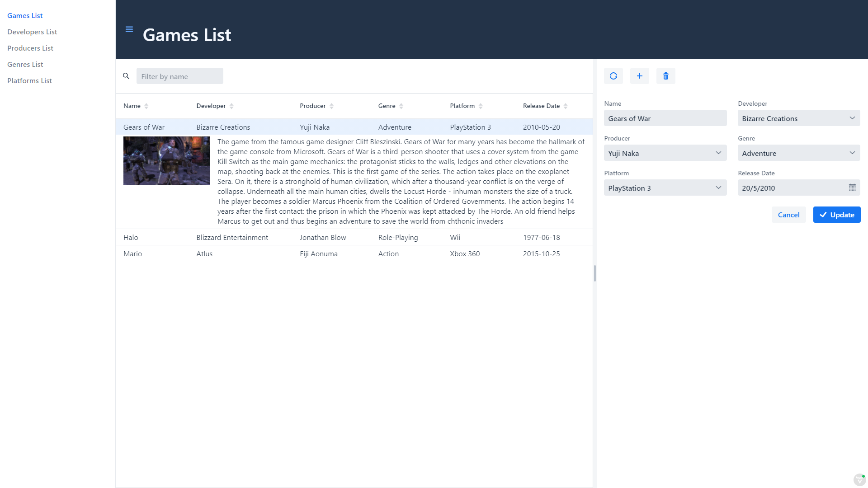Screen dimensions: 868x488
Task: Expand the Platform dropdown
Action: tap(718, 188)
